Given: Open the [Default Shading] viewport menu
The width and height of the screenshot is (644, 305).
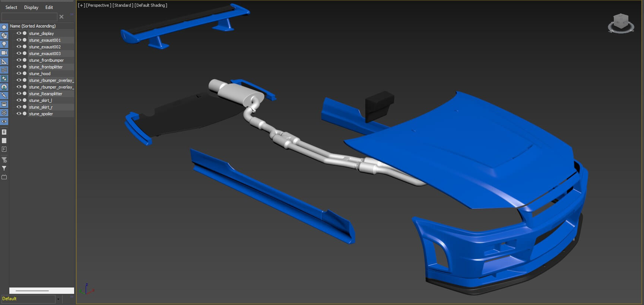Looking at the screenshot, I should [151, 5].
